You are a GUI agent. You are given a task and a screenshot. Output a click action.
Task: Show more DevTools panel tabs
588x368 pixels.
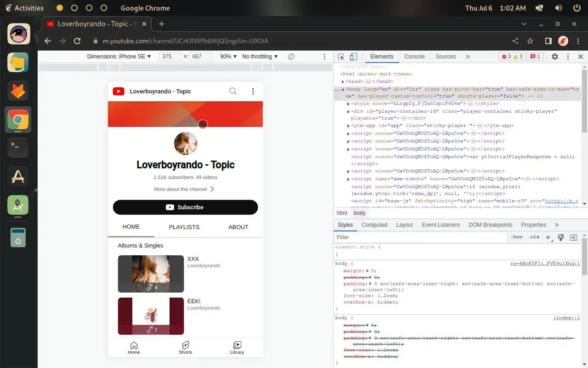[x=468, y=57]
